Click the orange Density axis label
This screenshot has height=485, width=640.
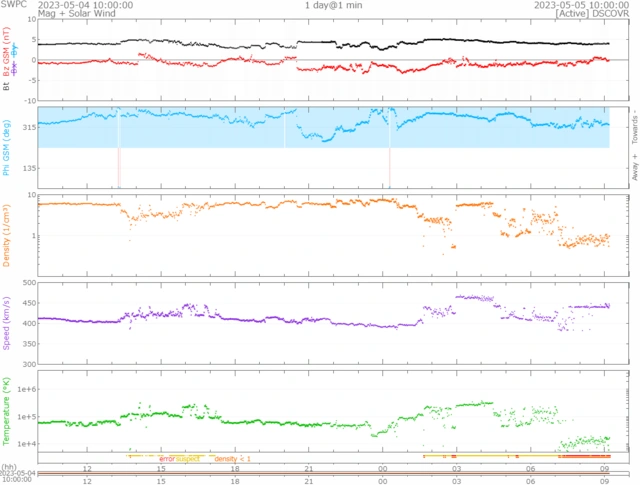tap(6, 236)
